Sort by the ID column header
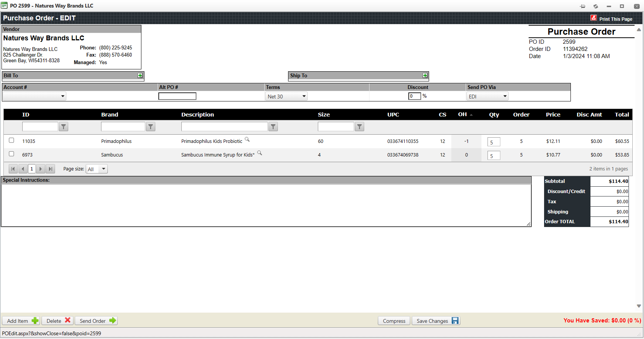Screen dimensions: 644x339 (26, 115)
